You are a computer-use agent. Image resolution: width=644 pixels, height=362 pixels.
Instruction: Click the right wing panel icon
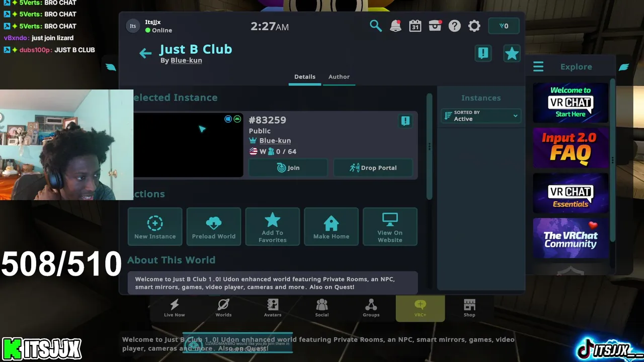tap(624, 67)
